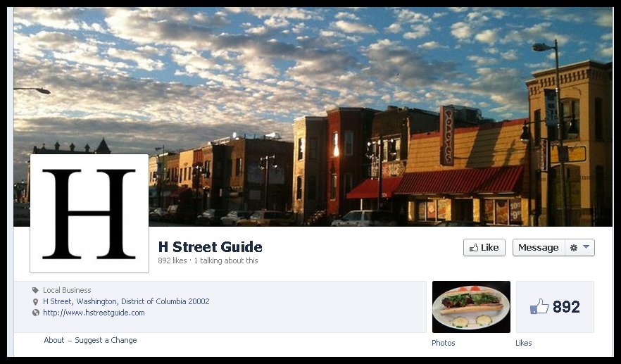Open the H Street address link
This screenshot has width=621, height=364.
tap(126, 301)
